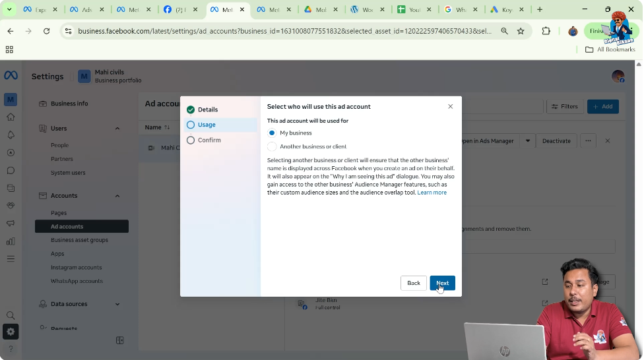This screenshot has height=360, width=644.
Task: Click the Home icon in left rail
Action: tap(11, 117)
